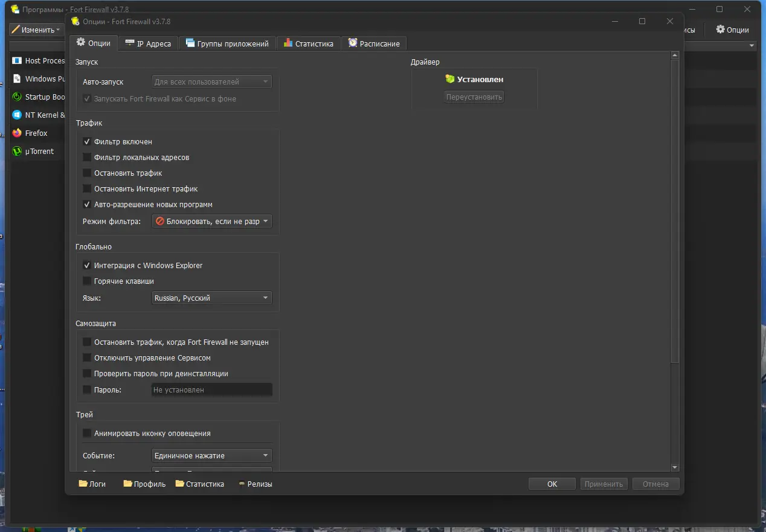Open the Profile folder icon

(x=127, y=484)
